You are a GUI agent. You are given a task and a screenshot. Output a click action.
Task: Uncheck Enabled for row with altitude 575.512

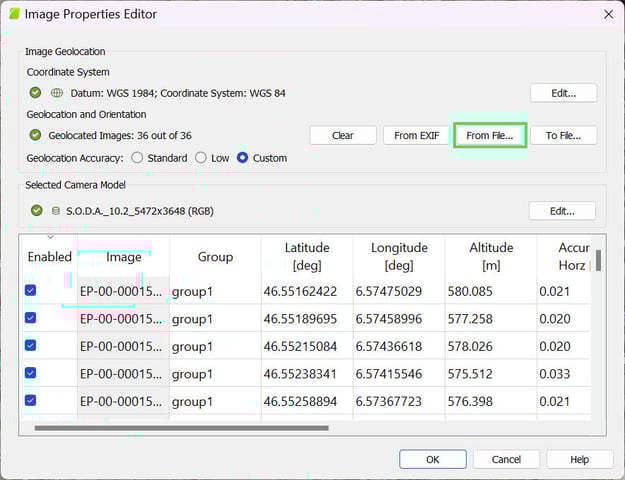click(x=30, y=373)
